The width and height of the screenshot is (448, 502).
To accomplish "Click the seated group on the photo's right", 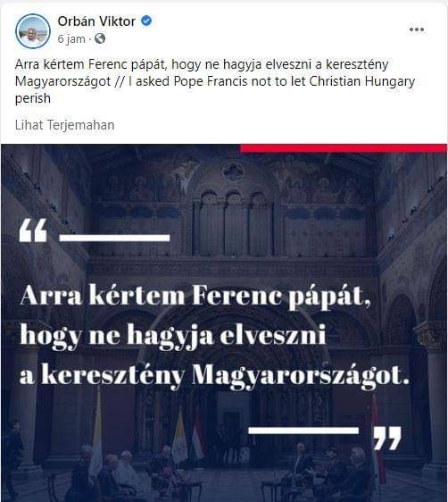I will click(x=333, y=471).
